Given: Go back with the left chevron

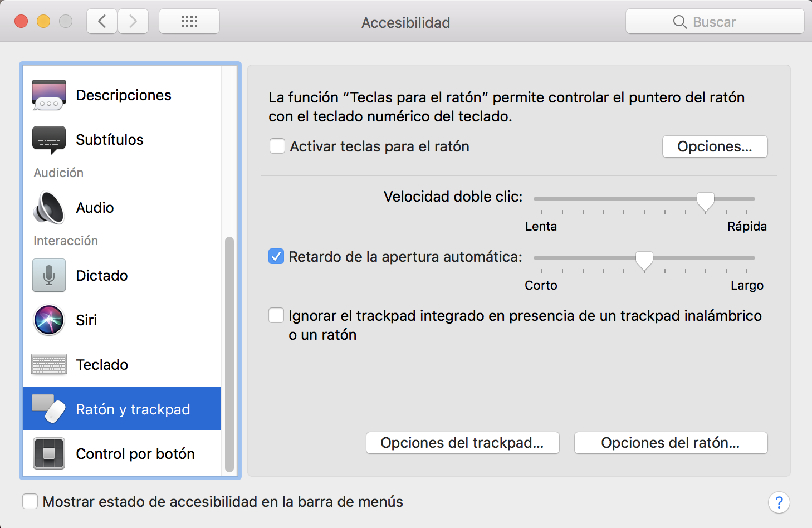Looking at the screenshot, I should point(102,22).
